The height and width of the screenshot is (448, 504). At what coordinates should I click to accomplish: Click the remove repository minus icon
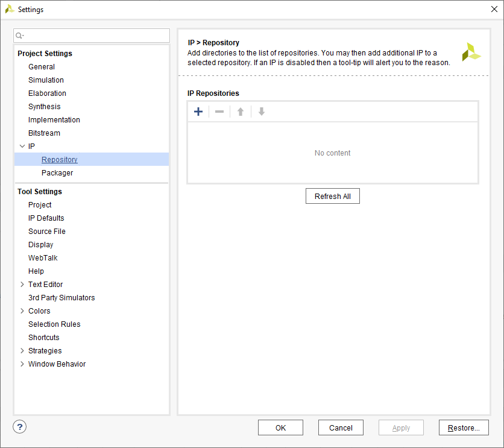tap(219, 112)
